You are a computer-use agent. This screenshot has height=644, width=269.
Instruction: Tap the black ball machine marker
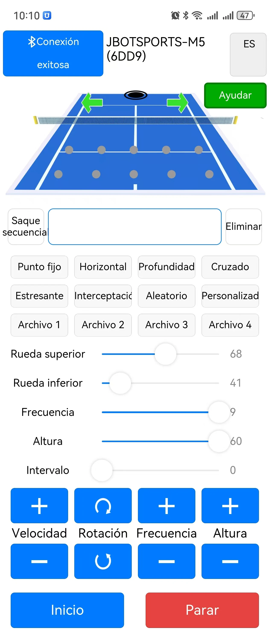(136, 95)
